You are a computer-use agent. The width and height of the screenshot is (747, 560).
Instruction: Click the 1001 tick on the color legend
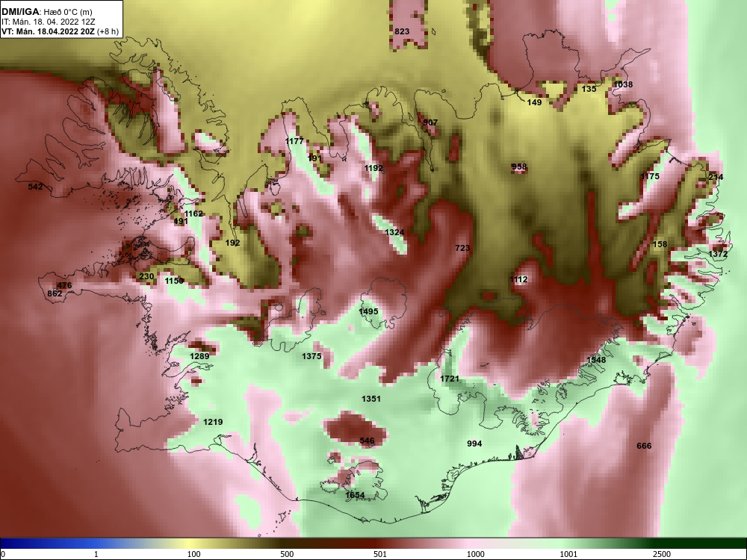(x=568, y=554)
